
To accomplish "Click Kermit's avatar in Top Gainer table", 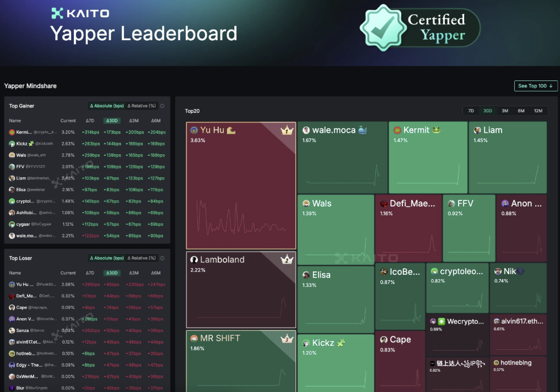I will click(12, 132).
